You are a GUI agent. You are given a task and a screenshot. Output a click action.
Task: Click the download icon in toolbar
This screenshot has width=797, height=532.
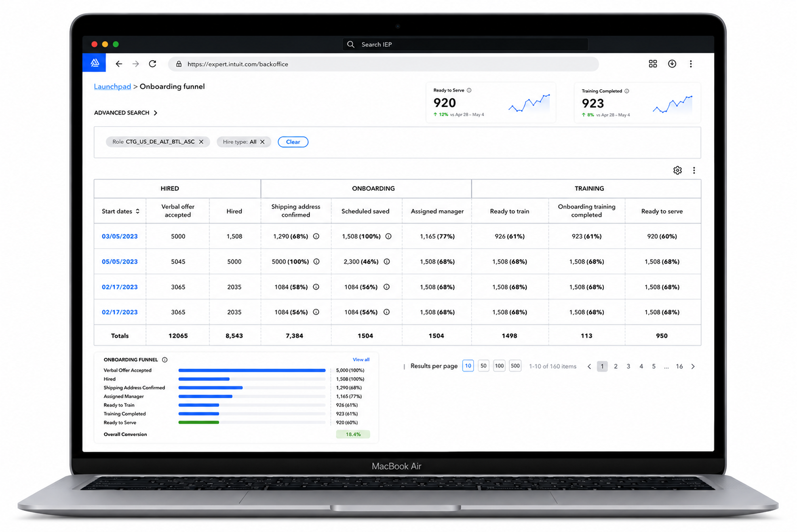coord(672,64)
